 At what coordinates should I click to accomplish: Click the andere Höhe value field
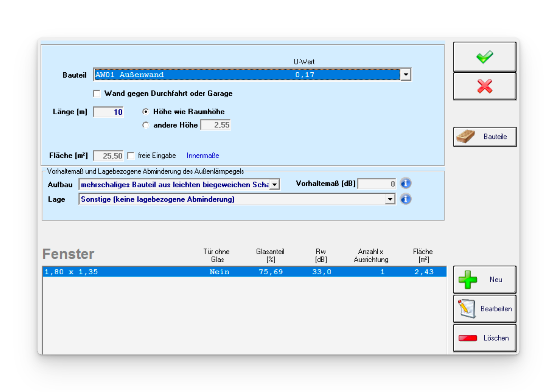tap(215, 125)
